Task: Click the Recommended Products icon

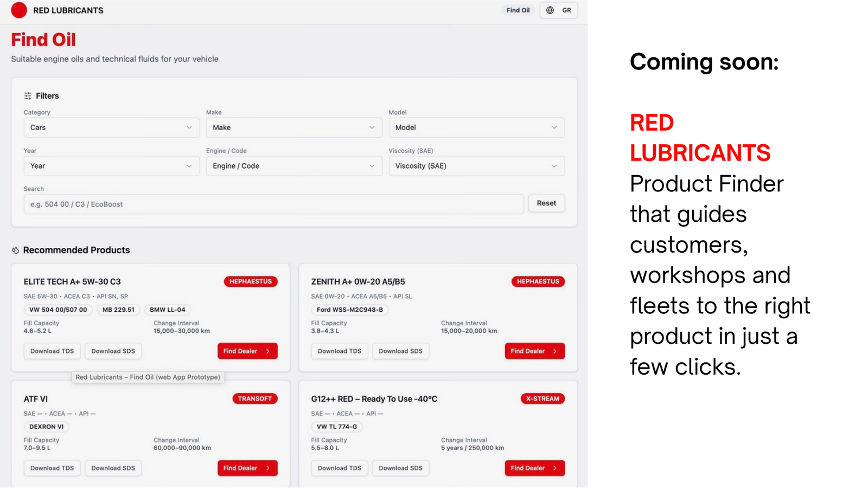Action: tap(15, 250)
